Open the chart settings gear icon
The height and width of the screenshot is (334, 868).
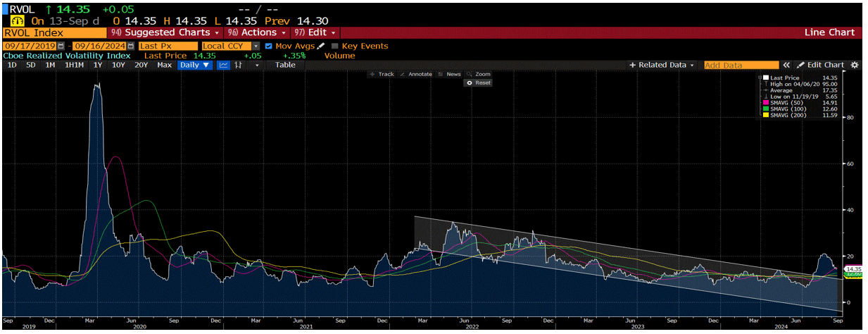pyautogui.click(x=855, y=65)
